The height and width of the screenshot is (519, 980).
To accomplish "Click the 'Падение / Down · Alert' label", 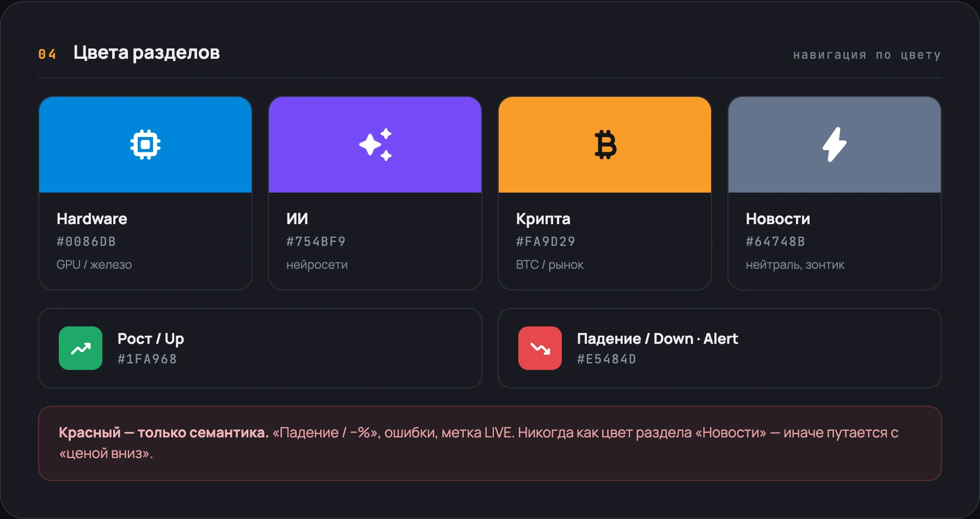I will [658, 339].
